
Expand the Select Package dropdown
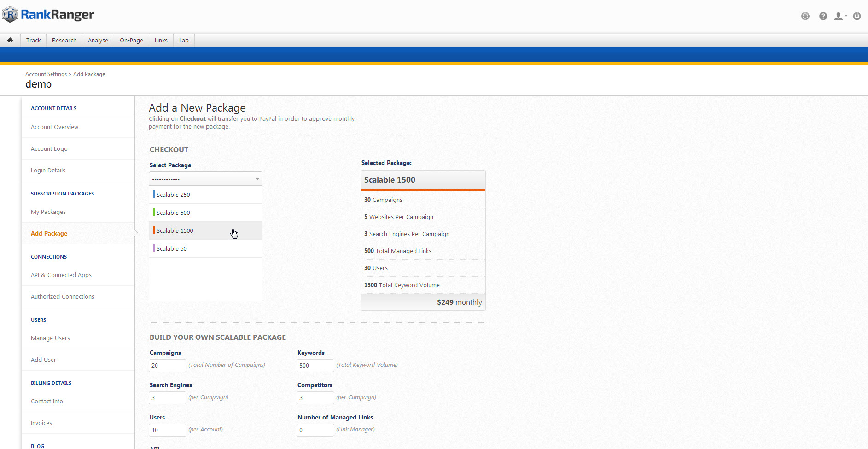[205, 179]
